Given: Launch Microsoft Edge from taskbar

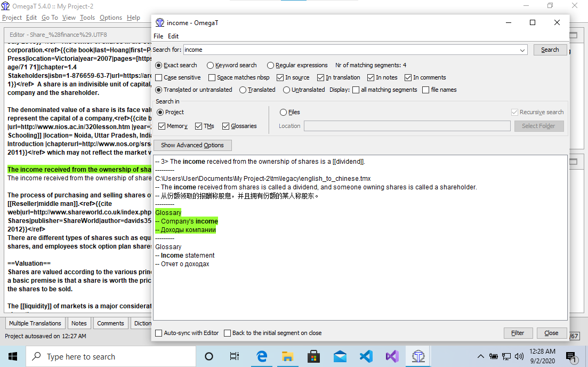Looking at the screenshot, I should click(x=261, y=356).
